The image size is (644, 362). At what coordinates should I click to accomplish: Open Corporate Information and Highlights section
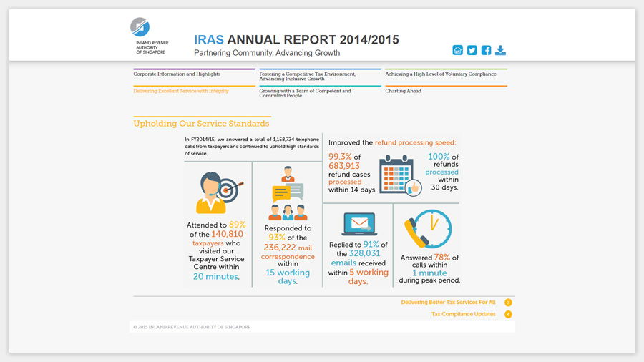(177, 74)
